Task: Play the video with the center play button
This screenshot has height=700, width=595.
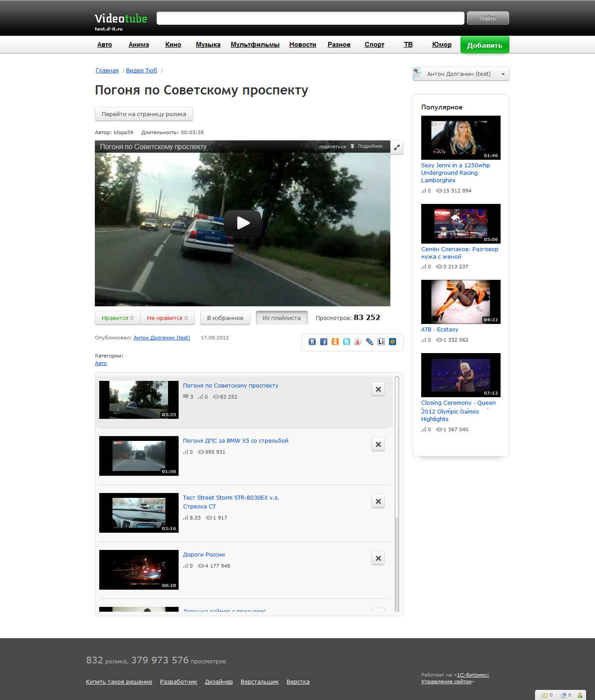Action: coord(243,223)
